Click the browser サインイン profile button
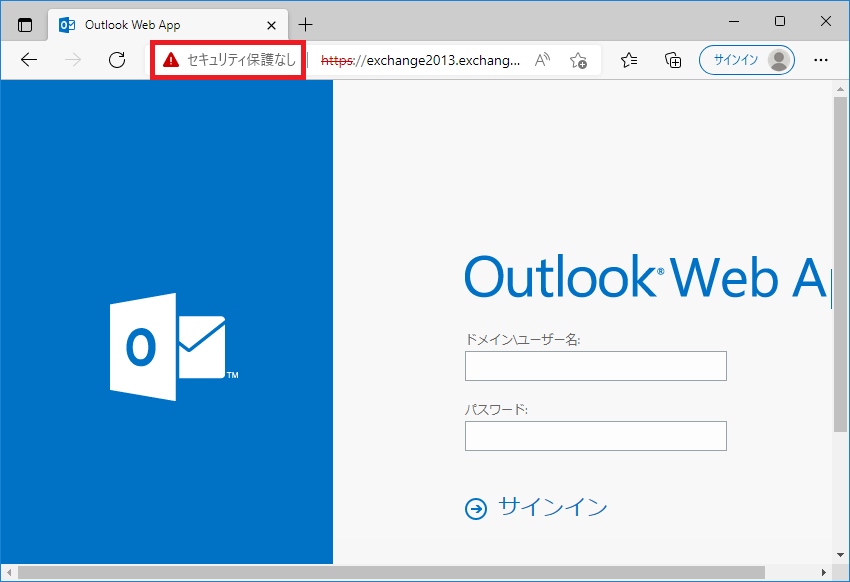 (x=747, y=60)
